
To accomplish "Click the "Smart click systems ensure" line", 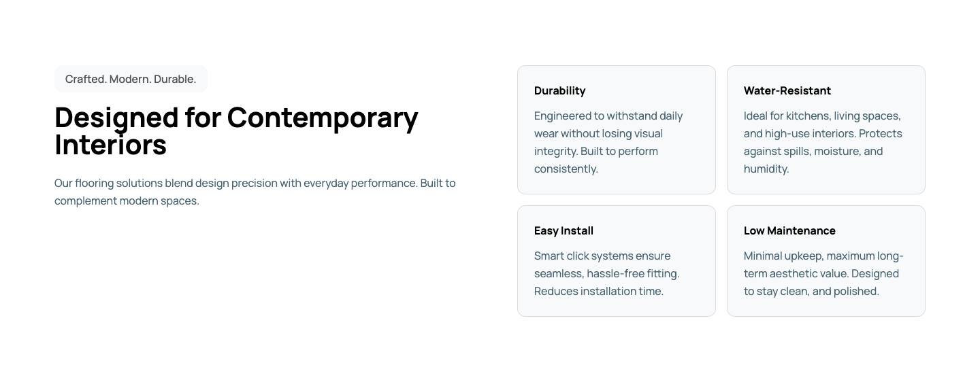I will 602,256.
